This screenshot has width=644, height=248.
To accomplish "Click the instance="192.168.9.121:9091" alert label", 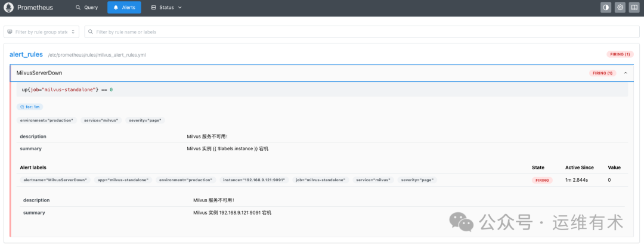I will coord(254,180).
